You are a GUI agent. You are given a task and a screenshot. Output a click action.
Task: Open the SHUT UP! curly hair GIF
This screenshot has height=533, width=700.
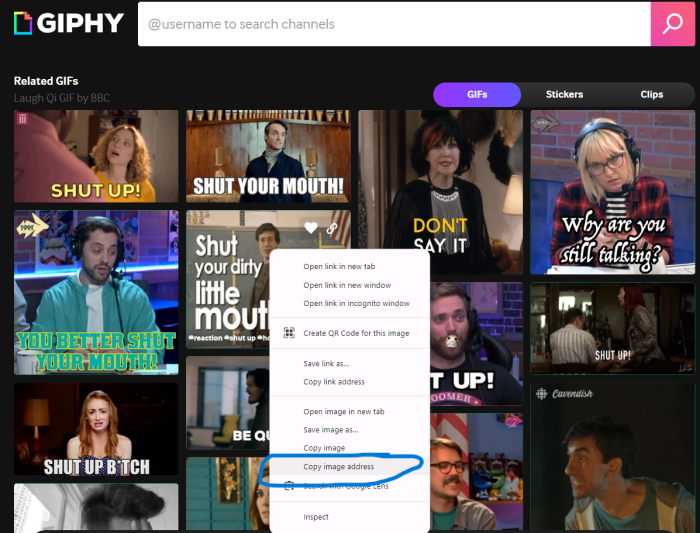(x=96, y=156)
